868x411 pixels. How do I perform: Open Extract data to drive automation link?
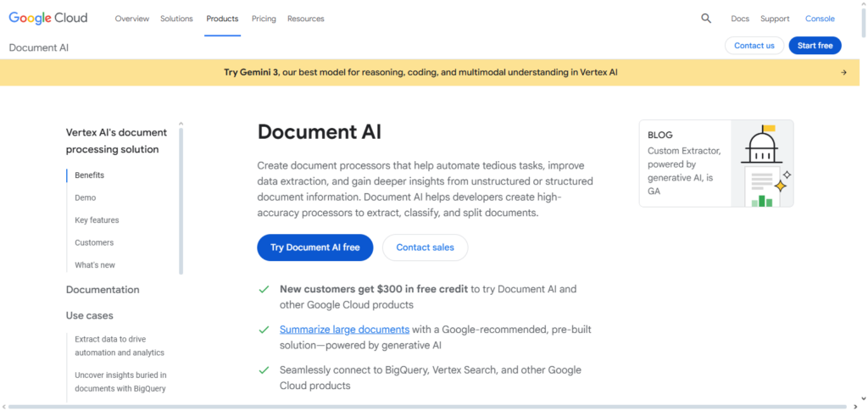click(x=120, y=346)
